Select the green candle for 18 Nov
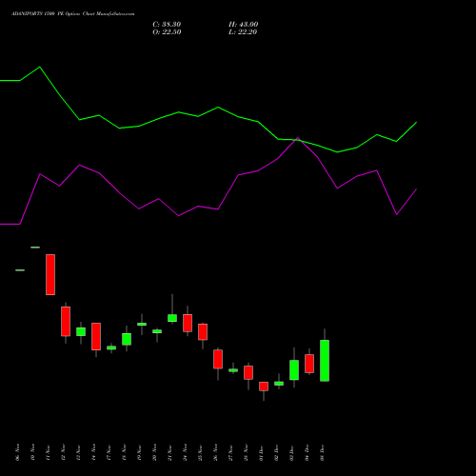 (x=127, y=339)
